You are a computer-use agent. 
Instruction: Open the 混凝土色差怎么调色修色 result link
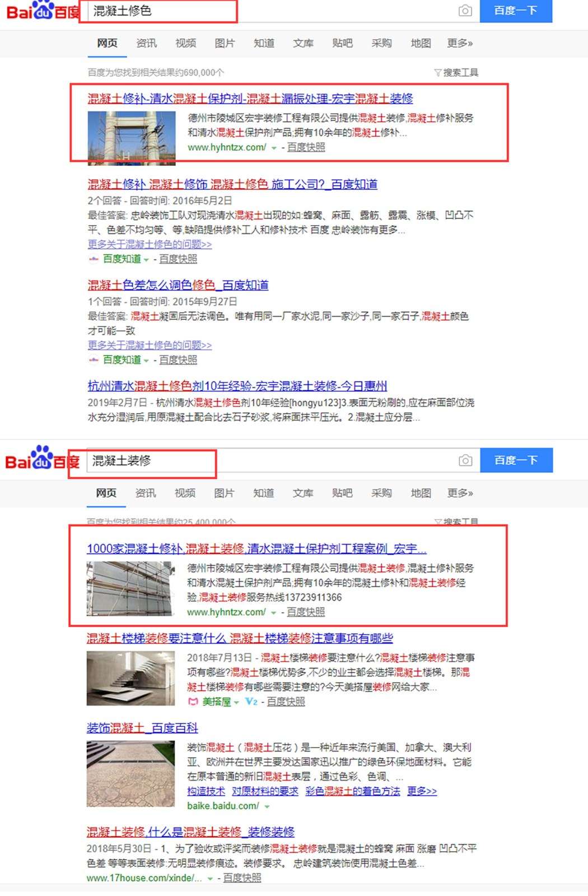tap(178, 285)
